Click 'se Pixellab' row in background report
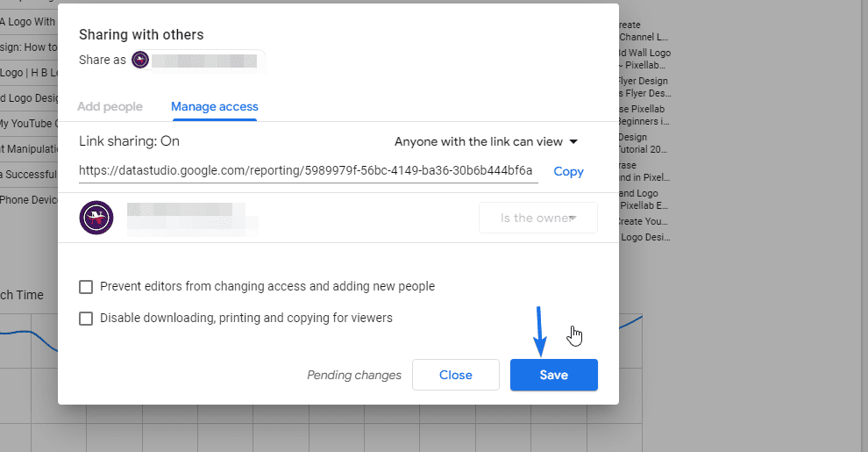The width and height of the screenshot is (868, 452). click(x=644, y=115)
